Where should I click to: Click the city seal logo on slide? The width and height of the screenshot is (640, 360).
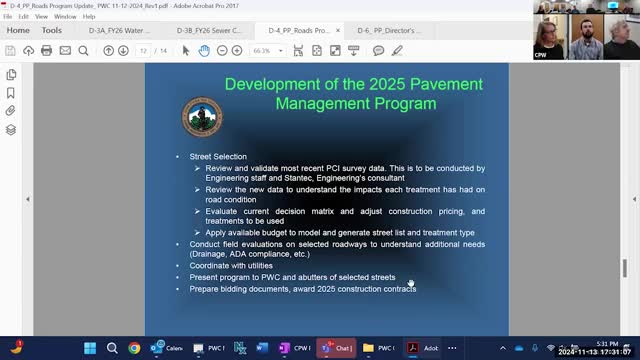click(202, 117)
